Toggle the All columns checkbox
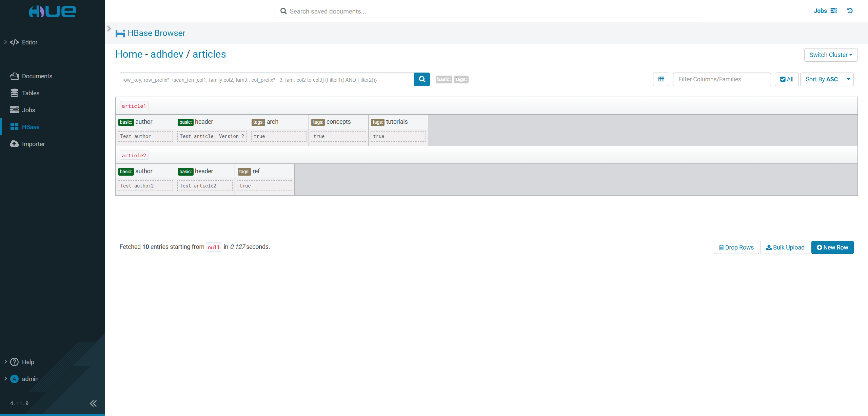868x416 pixels. pyautogui.click(x=786, y=79)
